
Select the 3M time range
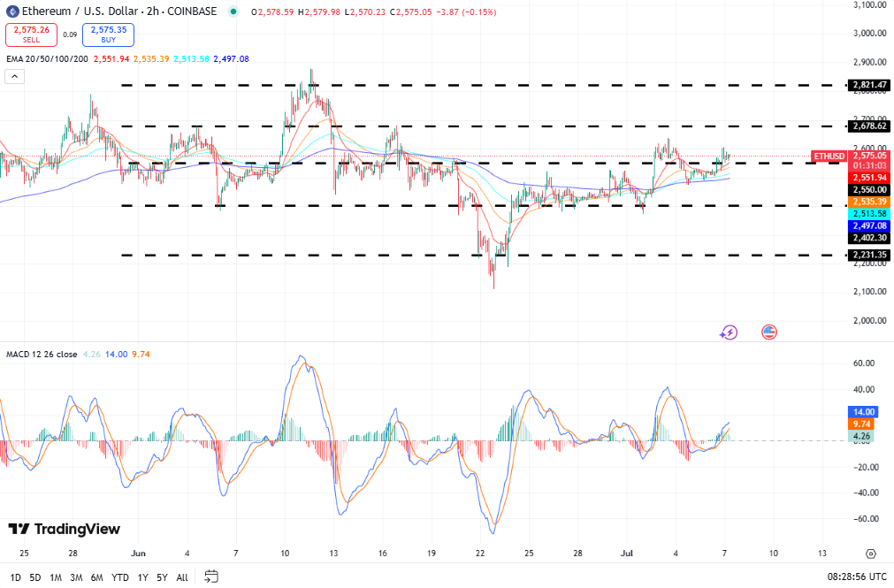pyautogui.click(x=76, y=577)
